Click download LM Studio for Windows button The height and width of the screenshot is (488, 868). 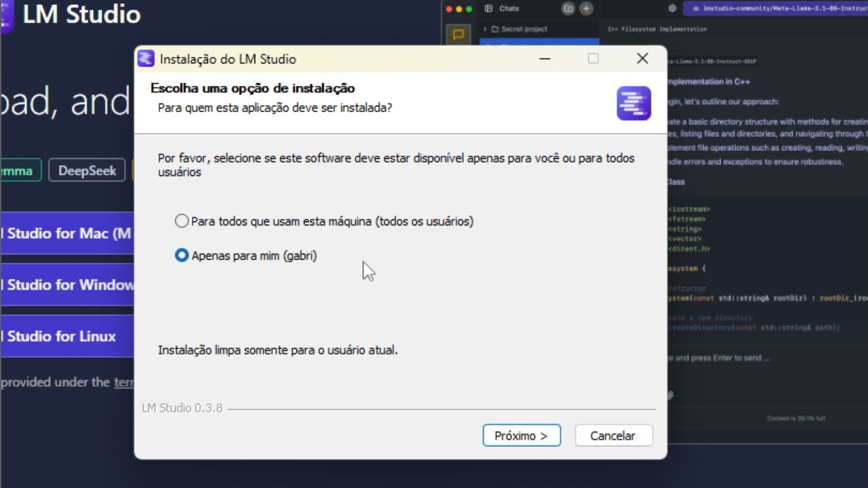coord(67,285)
